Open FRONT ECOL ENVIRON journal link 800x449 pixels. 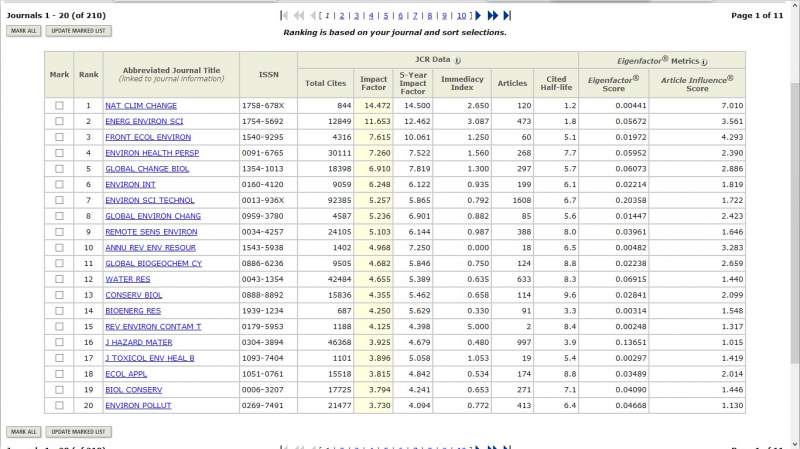point(148,137)
